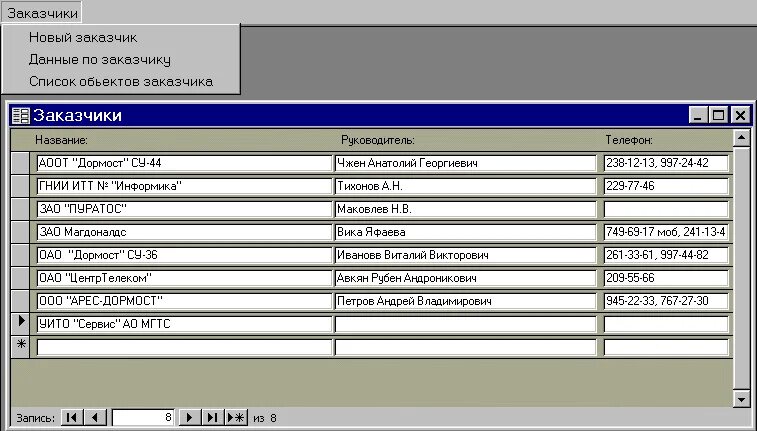Click empty name field in the new record row
Screen dimensions: 757x431
pos(184,347)
